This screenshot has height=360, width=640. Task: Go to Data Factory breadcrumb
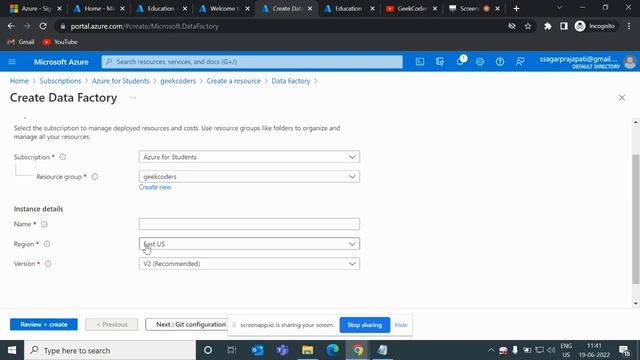(291, 81)
